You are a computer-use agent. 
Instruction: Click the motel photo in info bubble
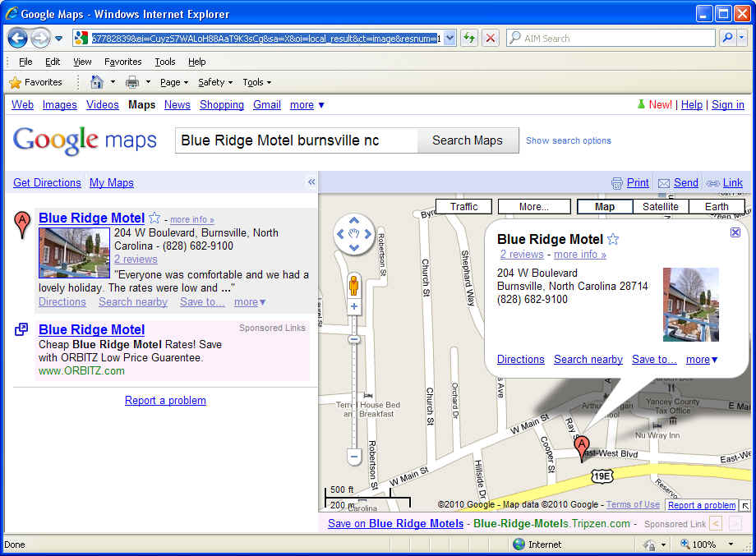pyautogui.click(x=691, y=305)
